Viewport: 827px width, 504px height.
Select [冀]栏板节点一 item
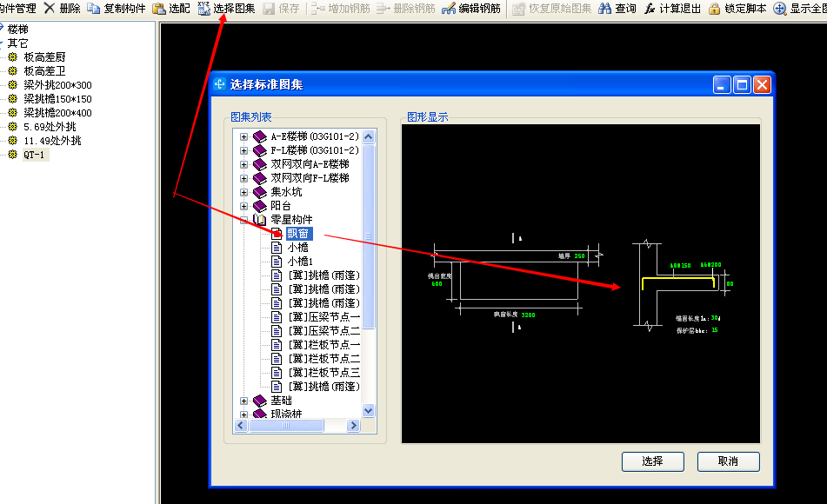click(323, 345)
